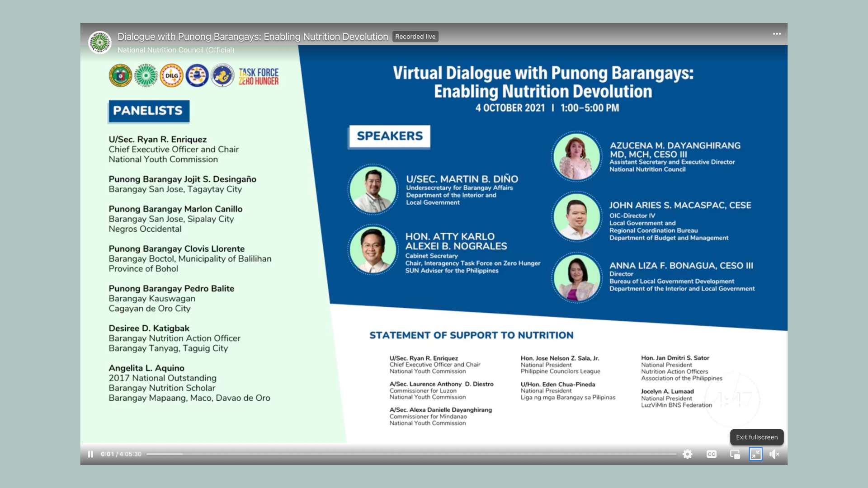Pause the video playback
Image resolution: width=868 pixels, height=488 pixels.
click(90, 454)
